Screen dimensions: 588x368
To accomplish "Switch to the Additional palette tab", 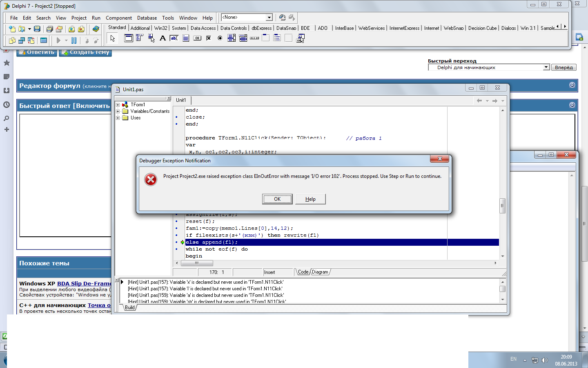I will [140, 28].
